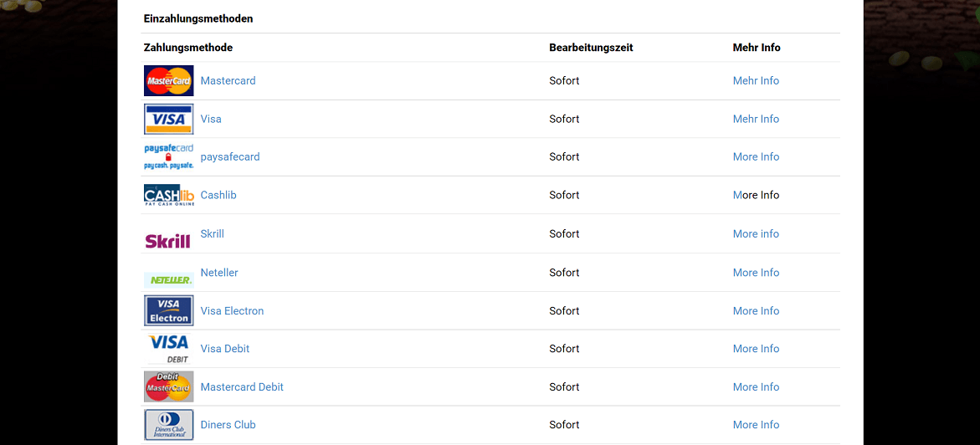Choose the Skrill logo

[168, 241]
